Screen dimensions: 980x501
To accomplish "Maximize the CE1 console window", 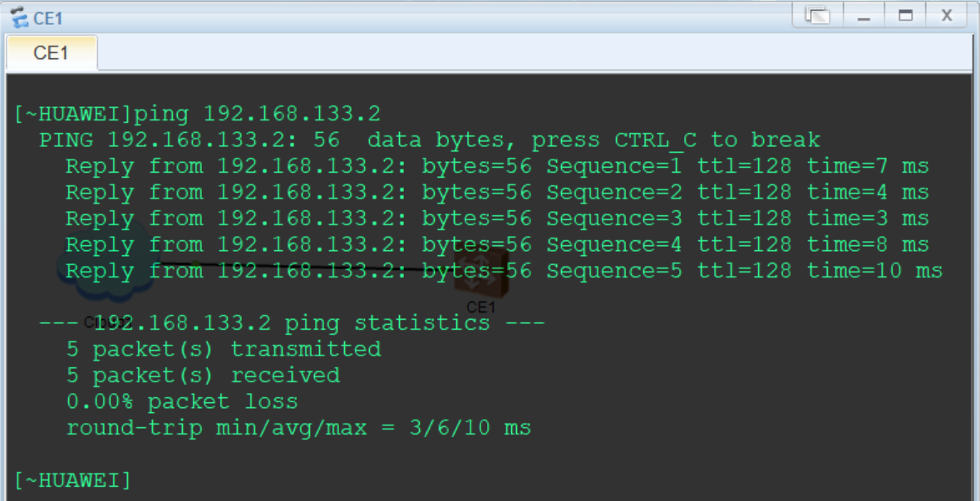I will tap(905, 15).
